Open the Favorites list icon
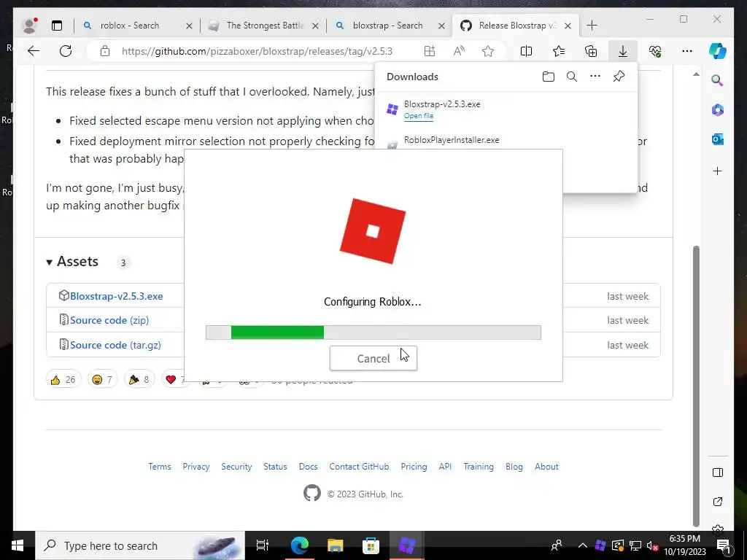The height and width of the screenshot is (560, 747). 558,51
